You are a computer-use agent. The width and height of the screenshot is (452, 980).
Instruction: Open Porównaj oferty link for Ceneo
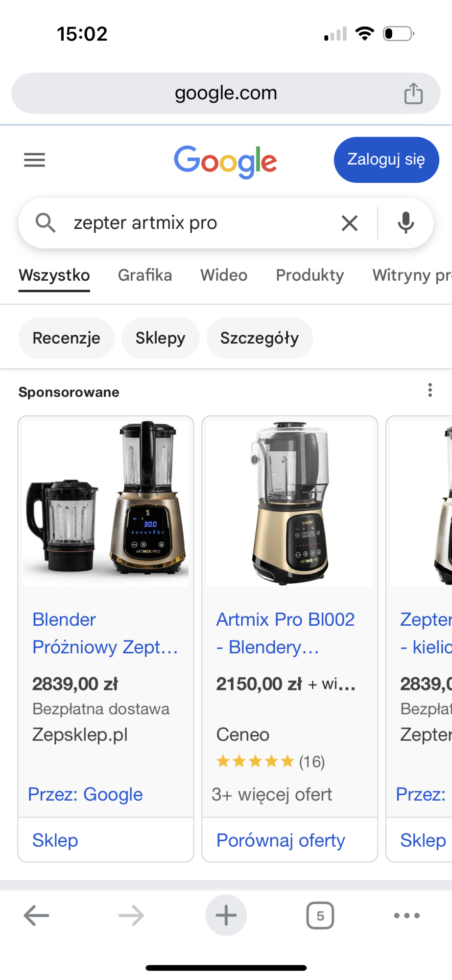pos(281,840)
